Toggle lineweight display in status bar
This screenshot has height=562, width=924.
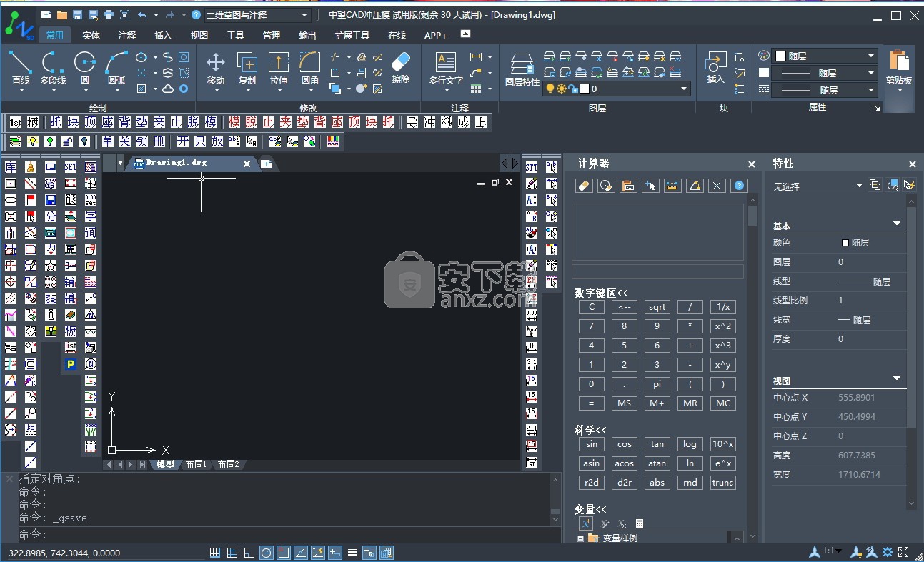coord(352,552)
